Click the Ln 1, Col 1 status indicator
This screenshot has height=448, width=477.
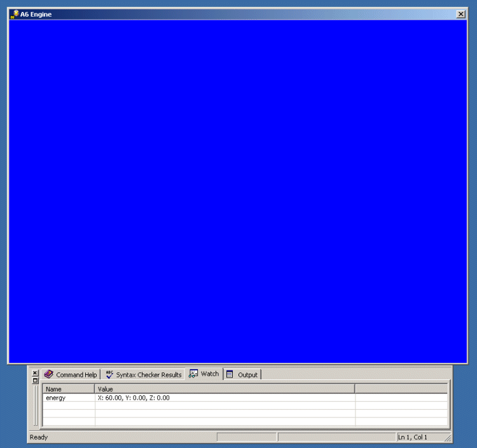pyautogui.click(x=413, y=437)
